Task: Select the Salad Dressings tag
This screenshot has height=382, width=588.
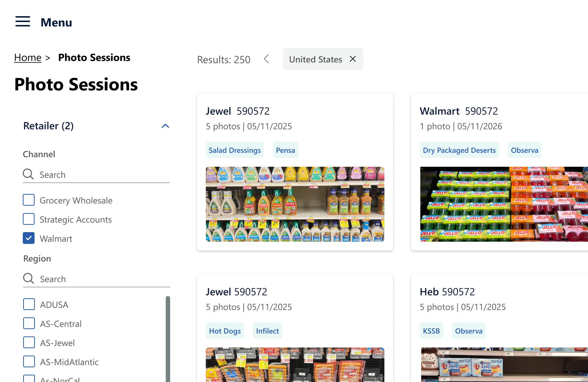Action: pyautogui.click(x=235, y=150)
